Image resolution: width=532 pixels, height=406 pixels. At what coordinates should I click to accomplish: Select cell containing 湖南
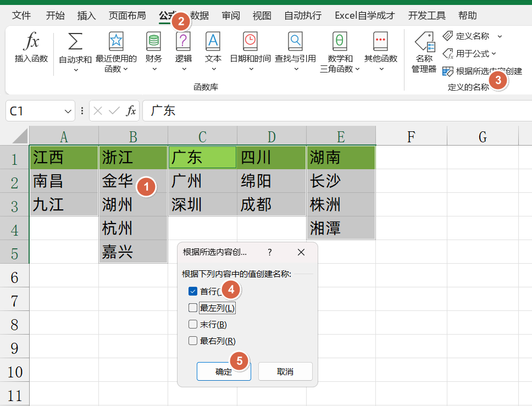[x=341, y=157]
